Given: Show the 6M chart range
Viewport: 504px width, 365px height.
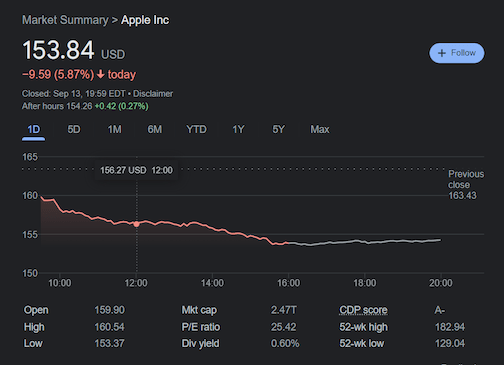Looking at the screenshot, I should tap(155, 129).
